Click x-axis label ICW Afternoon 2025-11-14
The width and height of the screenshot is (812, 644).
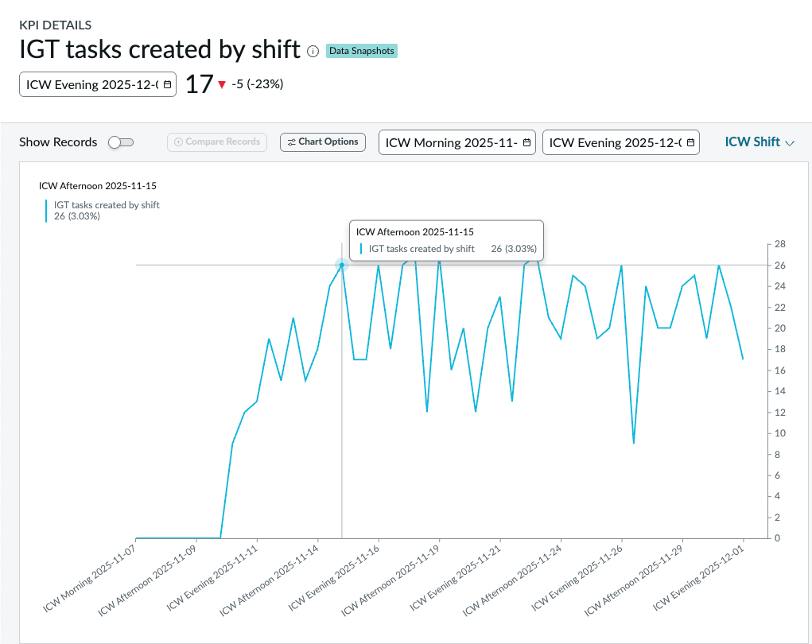(270, 580)
